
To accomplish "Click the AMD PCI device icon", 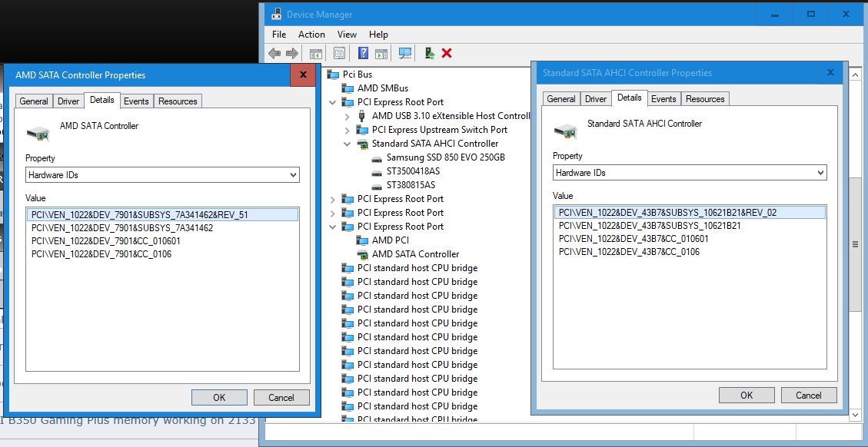I will [x=362, y=240].
